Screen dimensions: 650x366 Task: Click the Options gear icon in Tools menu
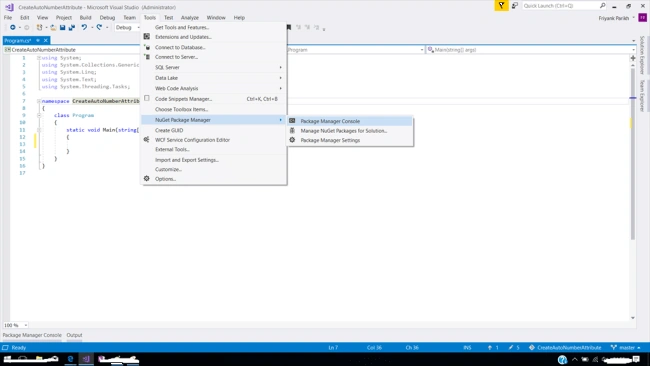[x=147, y=179]
